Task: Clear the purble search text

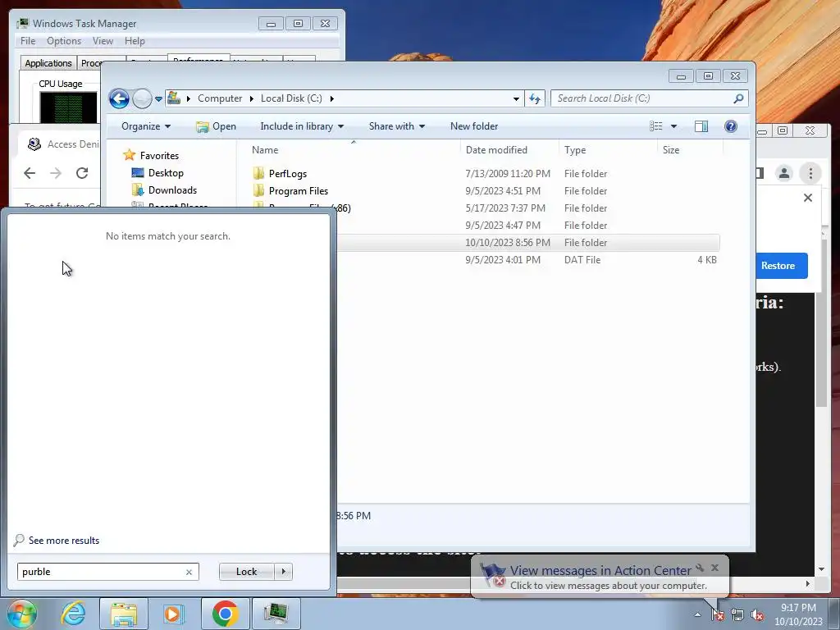Action: (x=189, y=572)
